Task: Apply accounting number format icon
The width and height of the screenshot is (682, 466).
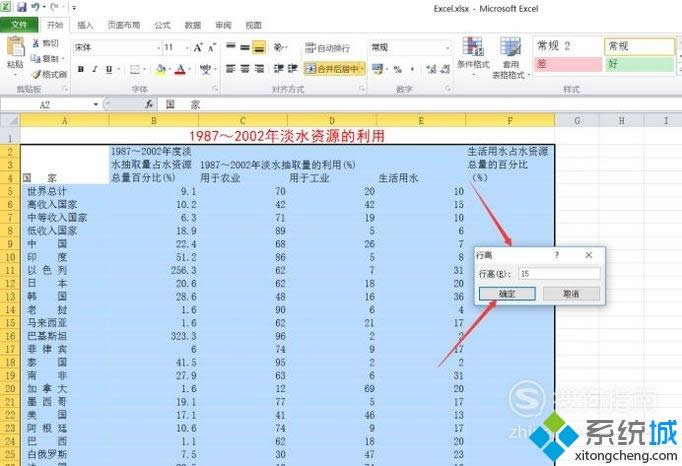Action: (x=377, y=69)
